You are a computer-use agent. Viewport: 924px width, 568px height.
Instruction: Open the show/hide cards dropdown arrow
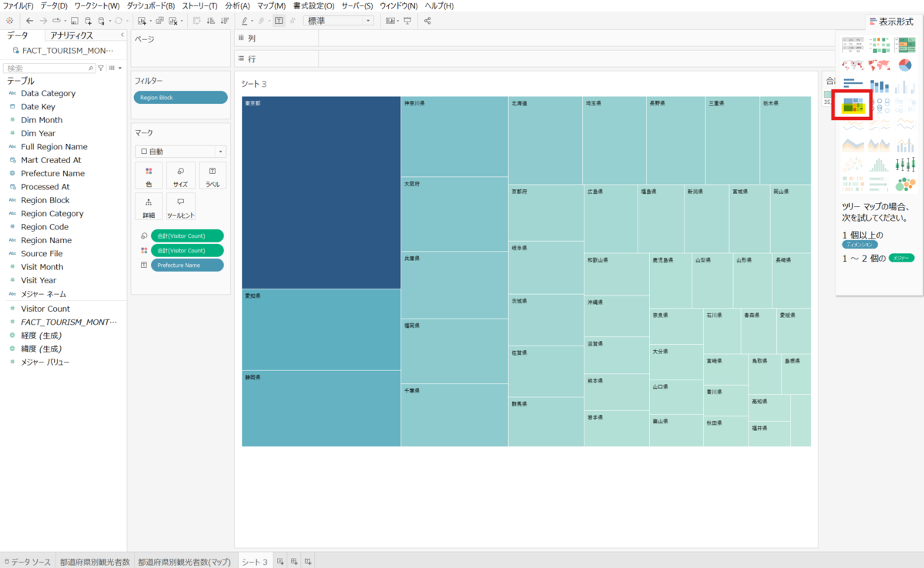tap(398, 21)
